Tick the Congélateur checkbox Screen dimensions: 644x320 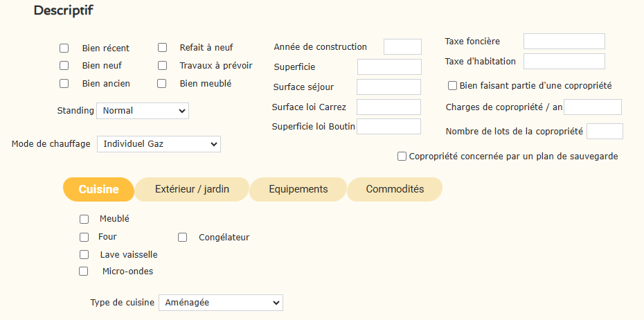pyautogui.click(x=183, y=238)
